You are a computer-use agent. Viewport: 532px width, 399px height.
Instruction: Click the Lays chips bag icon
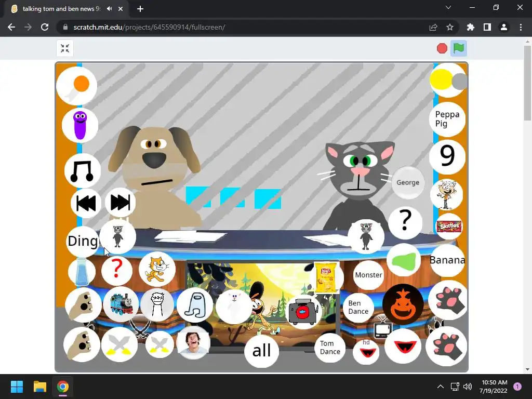click(326, 277)
